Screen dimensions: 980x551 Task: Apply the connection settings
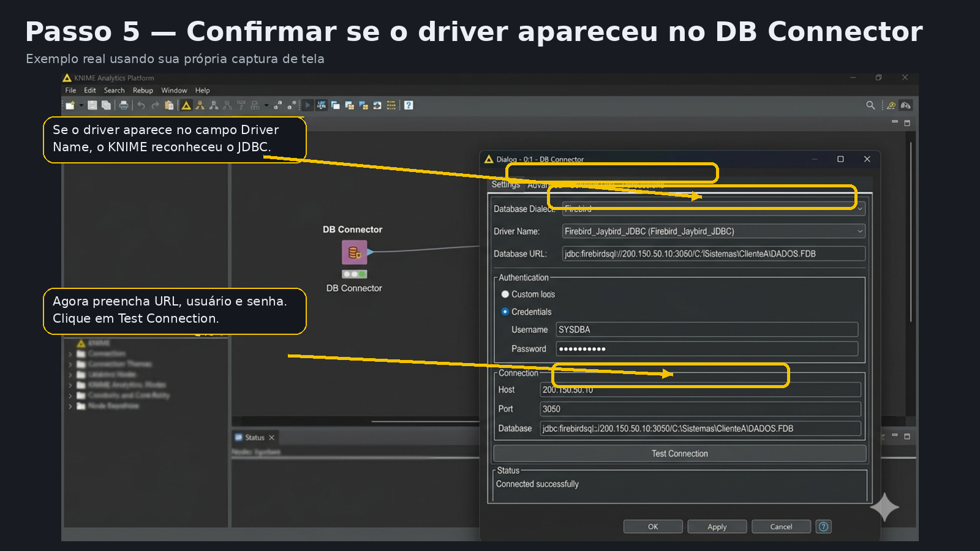tap(717, 527)
